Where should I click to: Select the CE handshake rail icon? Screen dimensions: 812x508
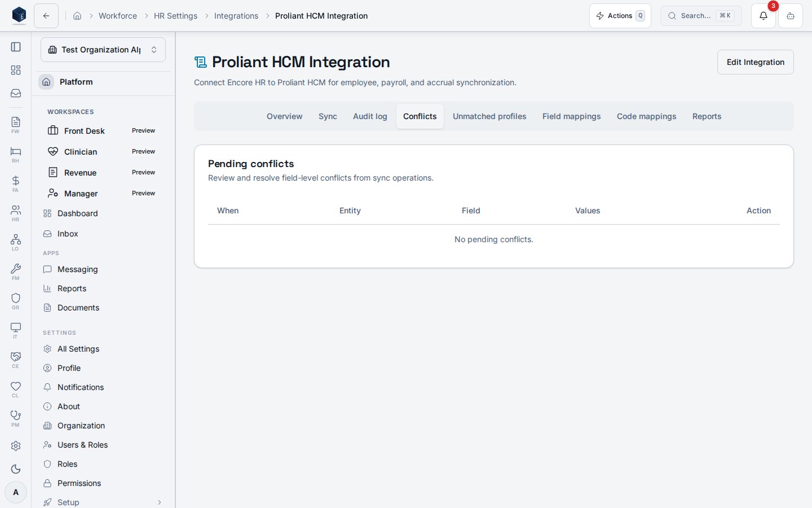tap(16, 360)
